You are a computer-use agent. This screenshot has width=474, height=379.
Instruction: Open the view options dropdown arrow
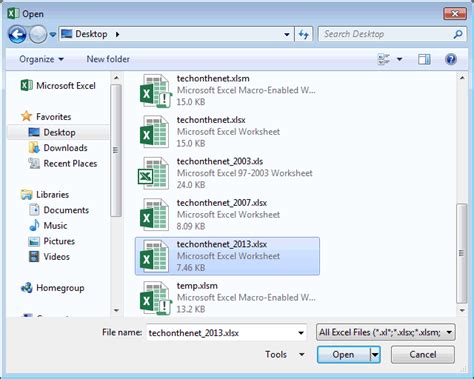[x=399, y=60]
